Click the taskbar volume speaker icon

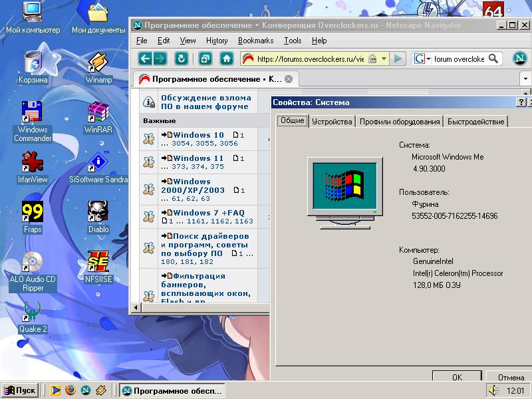click(x=493, y=390)
